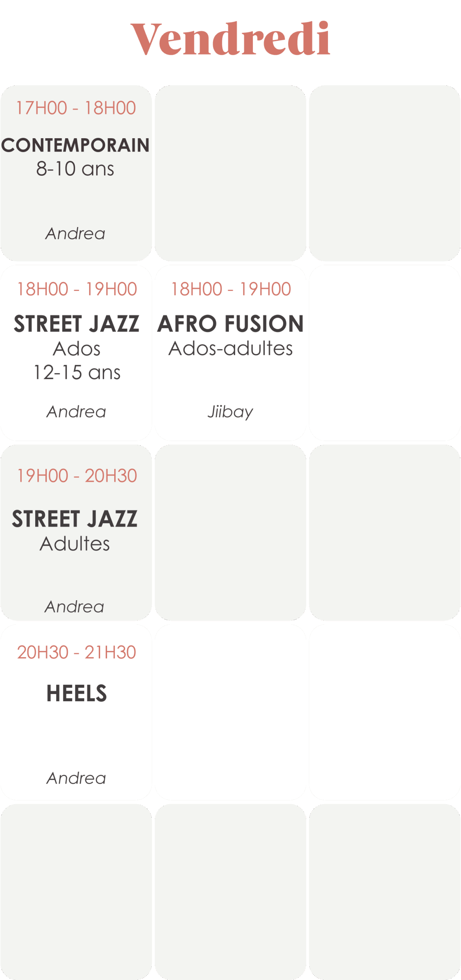Click Andrea under Contemporain class

coord(75,234)
